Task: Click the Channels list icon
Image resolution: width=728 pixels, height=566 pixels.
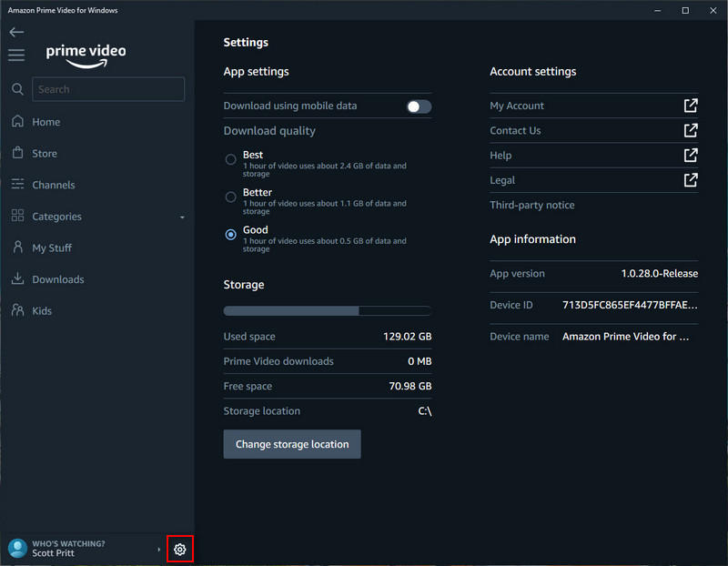Action: [17, 184]
